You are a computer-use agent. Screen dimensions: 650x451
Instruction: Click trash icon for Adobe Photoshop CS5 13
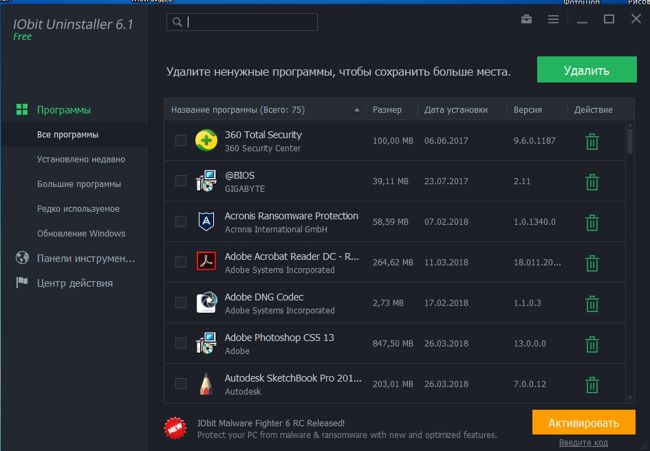(592, 344)
